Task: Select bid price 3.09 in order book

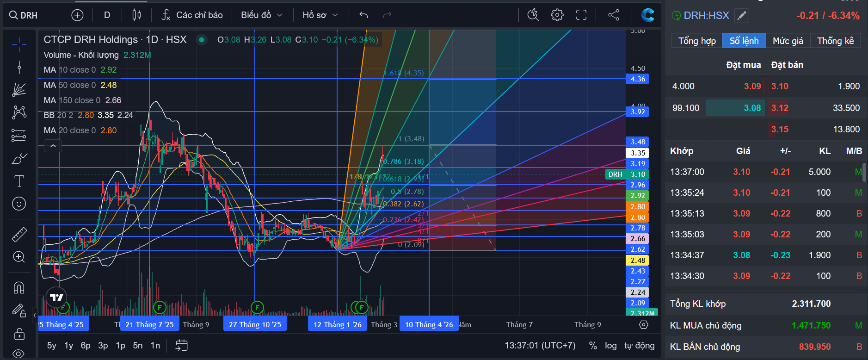Action: click(752, 86)
